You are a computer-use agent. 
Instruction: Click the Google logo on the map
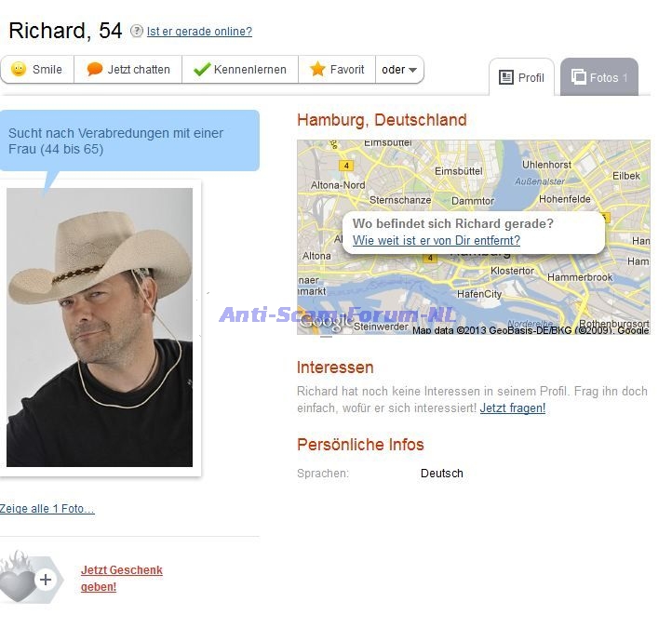pos(325,322)
